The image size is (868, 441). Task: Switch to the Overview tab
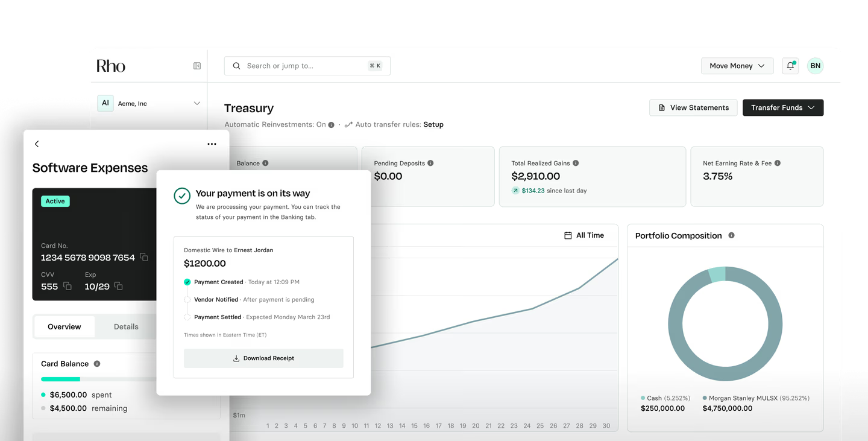(x=64, y=326)
